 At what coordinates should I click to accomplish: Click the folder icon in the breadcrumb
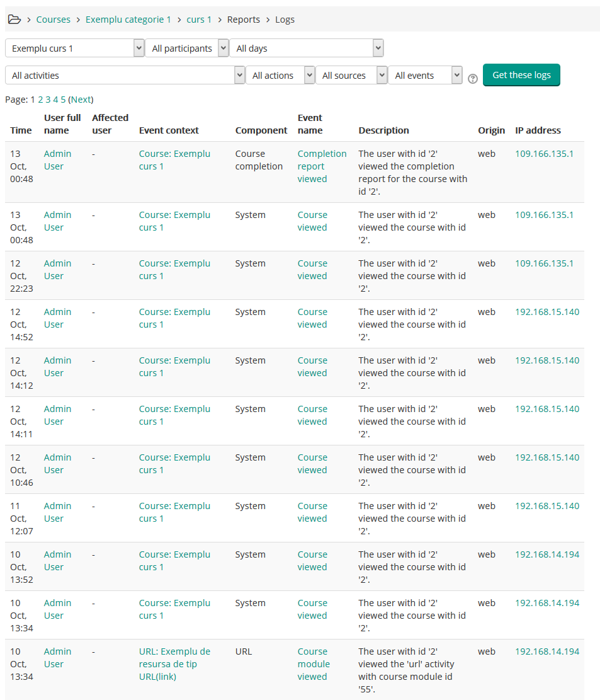click(x=14, y=19)
